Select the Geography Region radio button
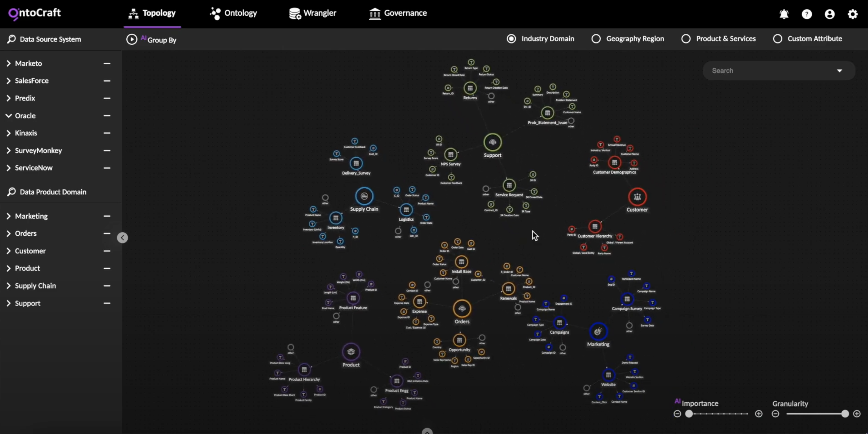 596,39
